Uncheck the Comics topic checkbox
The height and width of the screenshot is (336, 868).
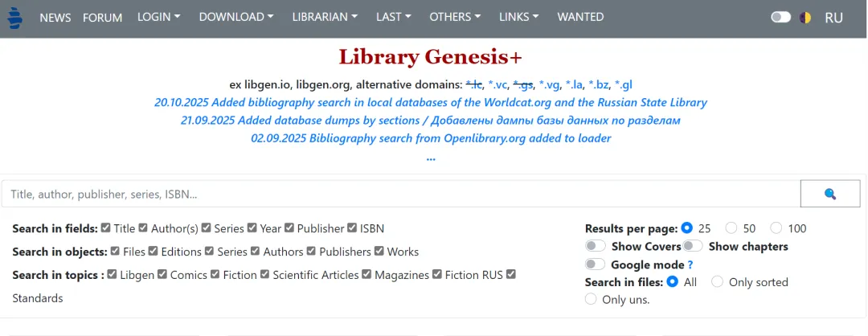[x=162, y=274]
